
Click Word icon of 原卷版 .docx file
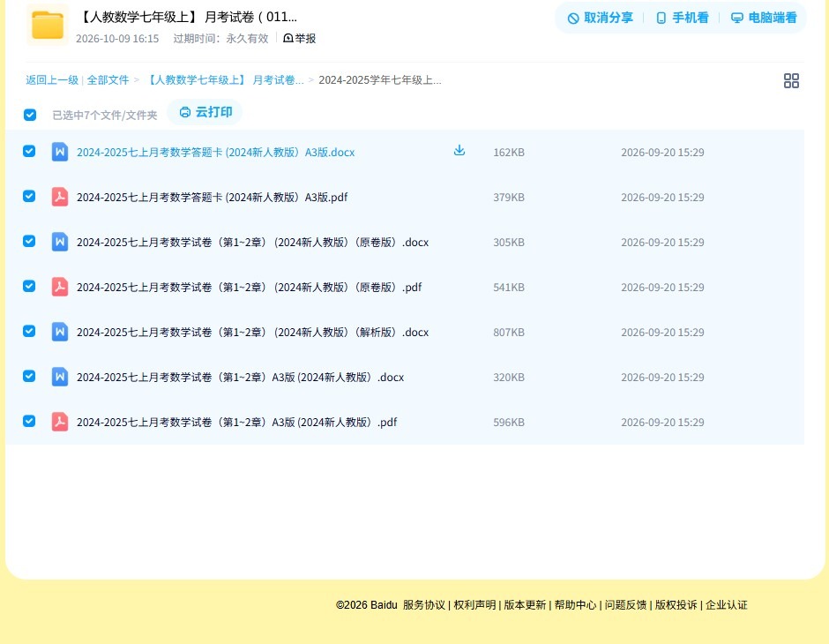(60, 242)
